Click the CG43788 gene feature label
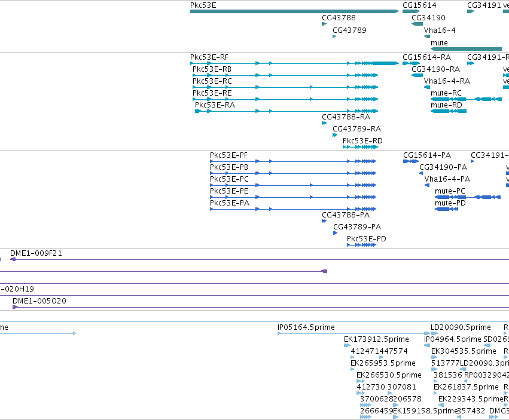Image resolution: width=509 pixels, height=420 pixels. [x=339, y=18]
